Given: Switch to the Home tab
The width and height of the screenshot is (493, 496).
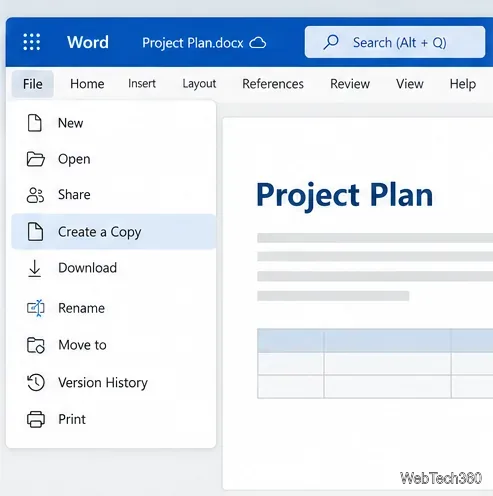Looking at the screenshot, I should tap(87, 84).
